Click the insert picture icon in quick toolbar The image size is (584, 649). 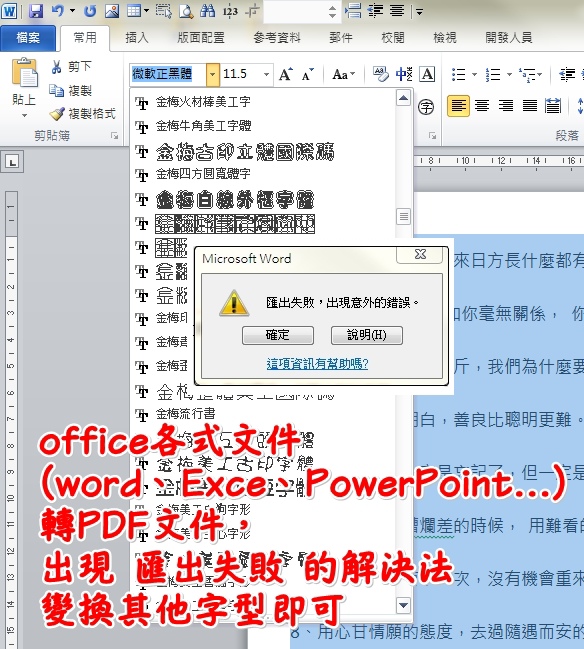click(112, 11)
